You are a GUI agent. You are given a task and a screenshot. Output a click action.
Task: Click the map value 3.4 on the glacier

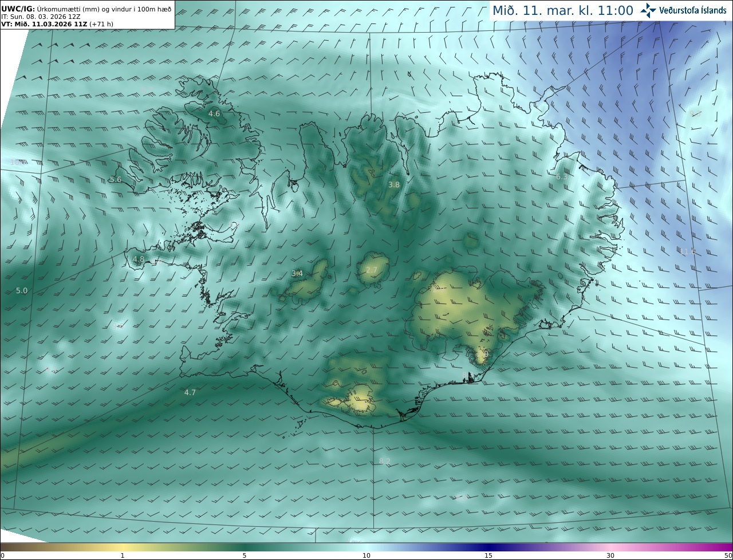(297, 274)
